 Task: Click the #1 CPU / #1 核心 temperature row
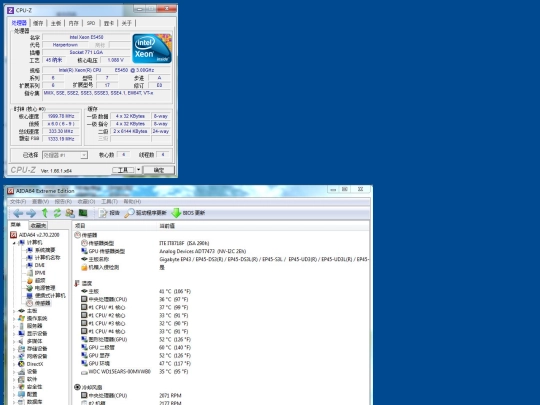point(220,307)
